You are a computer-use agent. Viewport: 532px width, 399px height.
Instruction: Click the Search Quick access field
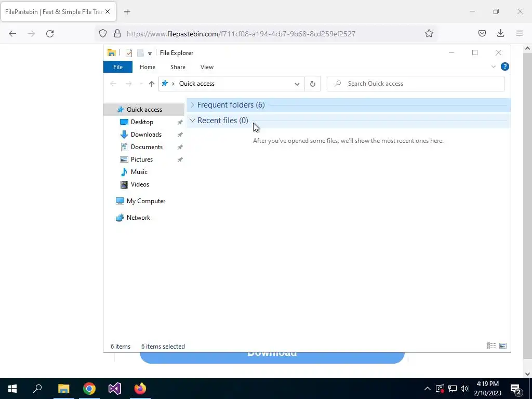coord(415,84)
